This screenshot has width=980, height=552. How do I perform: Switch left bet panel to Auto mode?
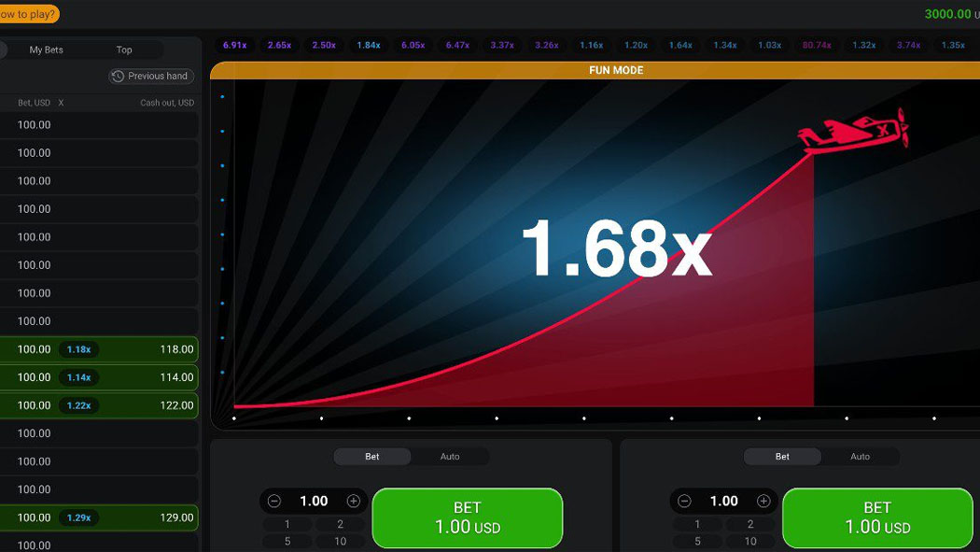(x=450, y=457)
